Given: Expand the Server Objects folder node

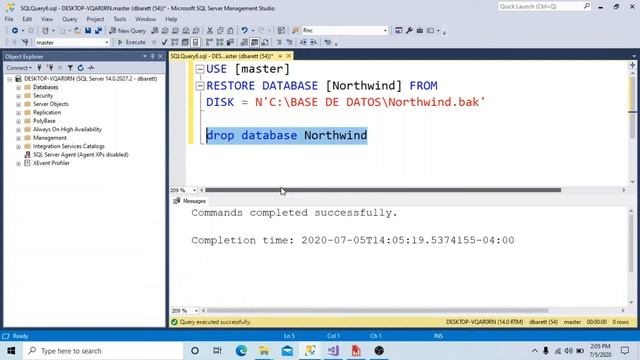Looking at the screenshot, I should [18, 104].
